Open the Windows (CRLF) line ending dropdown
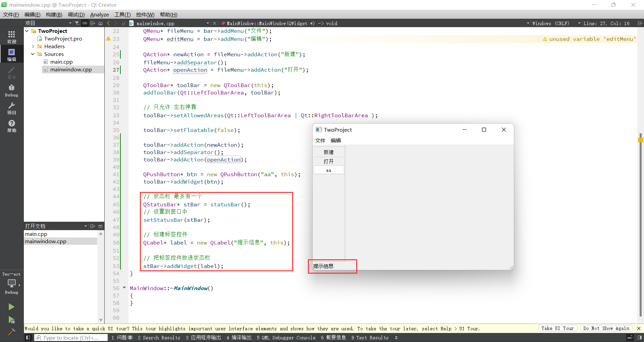The image size is (644, 342). (x=550, y=23)
